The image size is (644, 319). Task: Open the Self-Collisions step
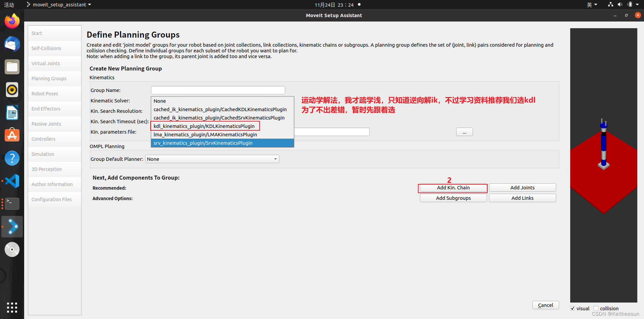click(x=55, y=48)
